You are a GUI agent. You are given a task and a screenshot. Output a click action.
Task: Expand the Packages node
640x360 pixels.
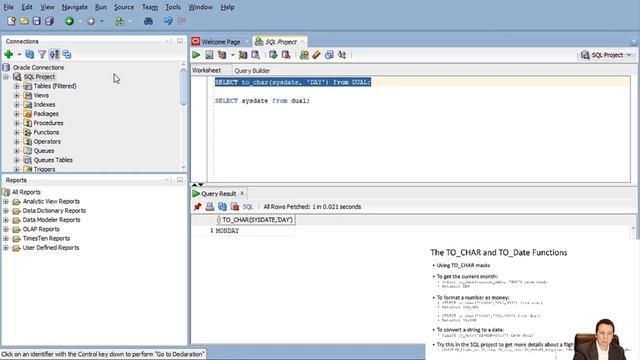(x=17, y=114)
